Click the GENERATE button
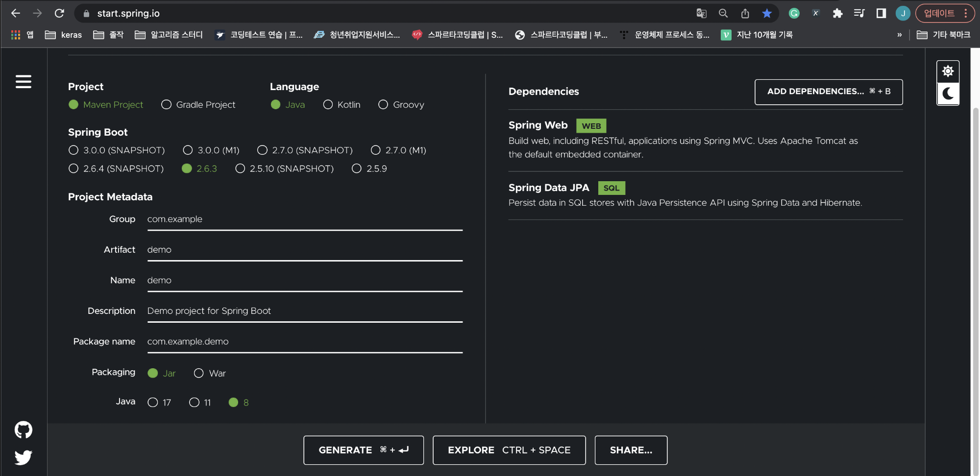 coord(364,450)
